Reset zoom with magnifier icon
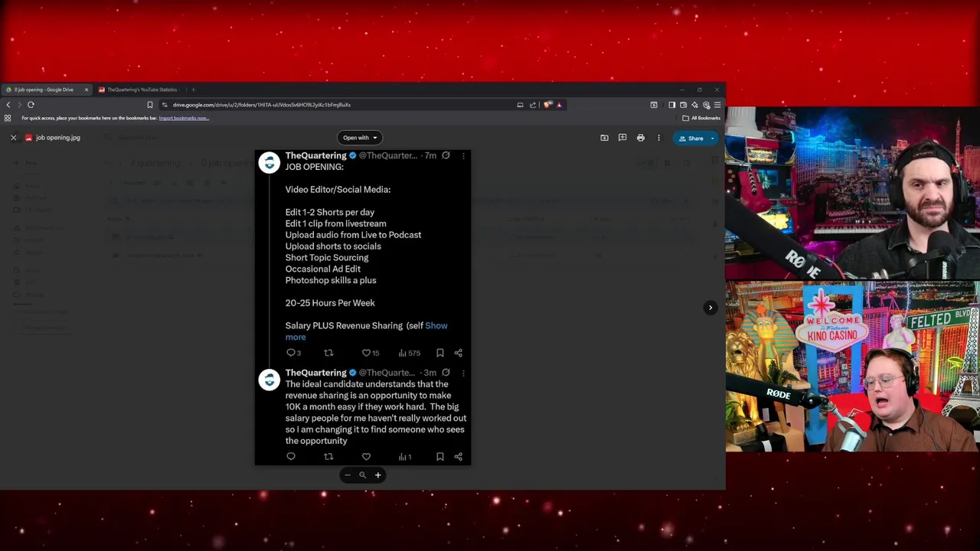 (363, 475)
